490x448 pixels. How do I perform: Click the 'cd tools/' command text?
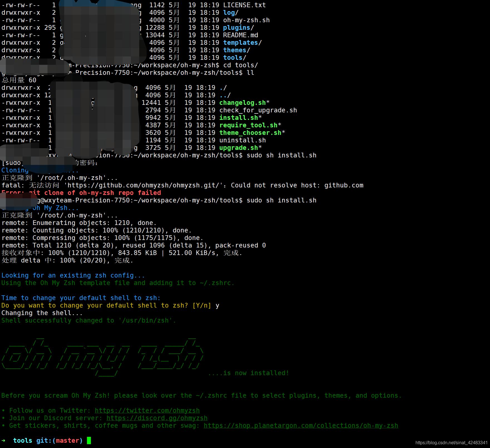[241, 65]
